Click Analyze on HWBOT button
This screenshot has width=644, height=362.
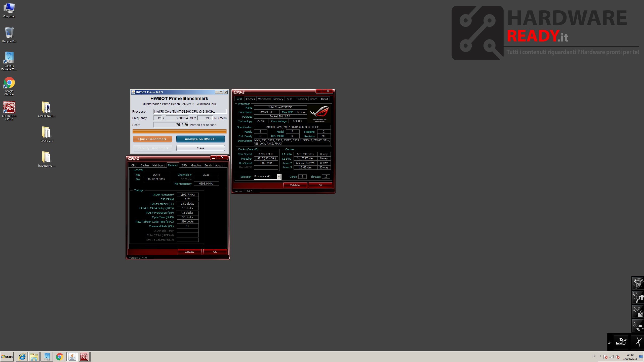(x=200, y=139)
